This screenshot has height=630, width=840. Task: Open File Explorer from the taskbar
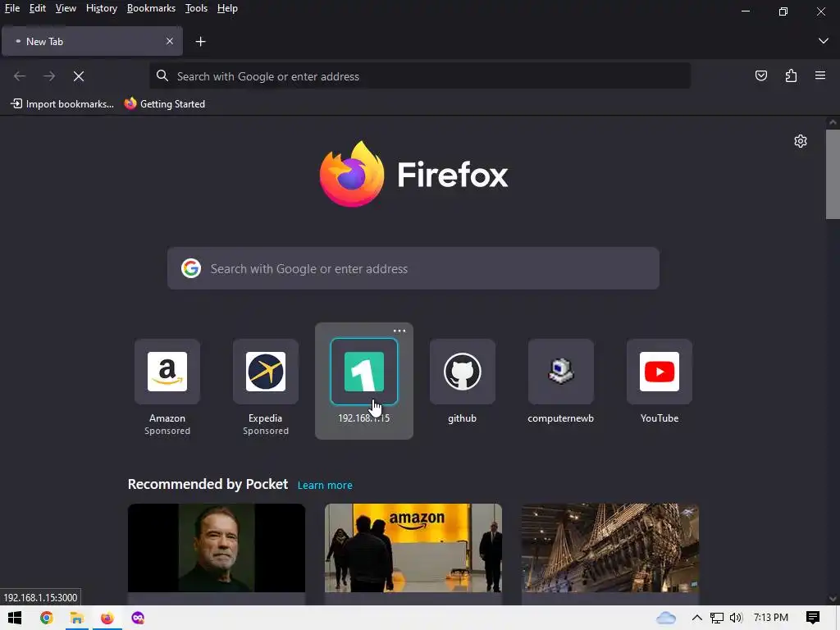pyautogui.click(x=76, y=618)
